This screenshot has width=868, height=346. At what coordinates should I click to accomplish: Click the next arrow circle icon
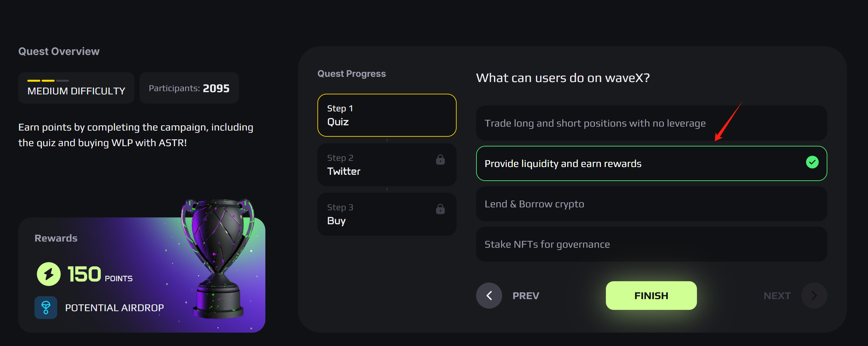click(814, 296)
